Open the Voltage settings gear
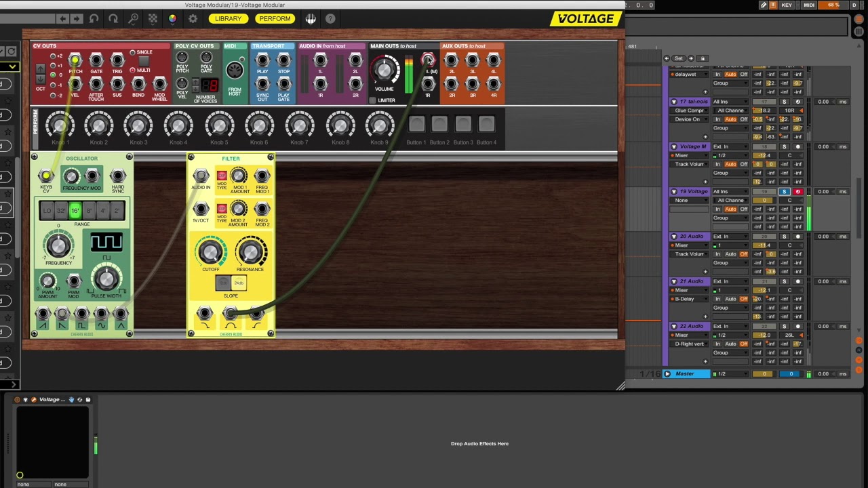Viewport: 868px width, 488px height. point(193,19)
